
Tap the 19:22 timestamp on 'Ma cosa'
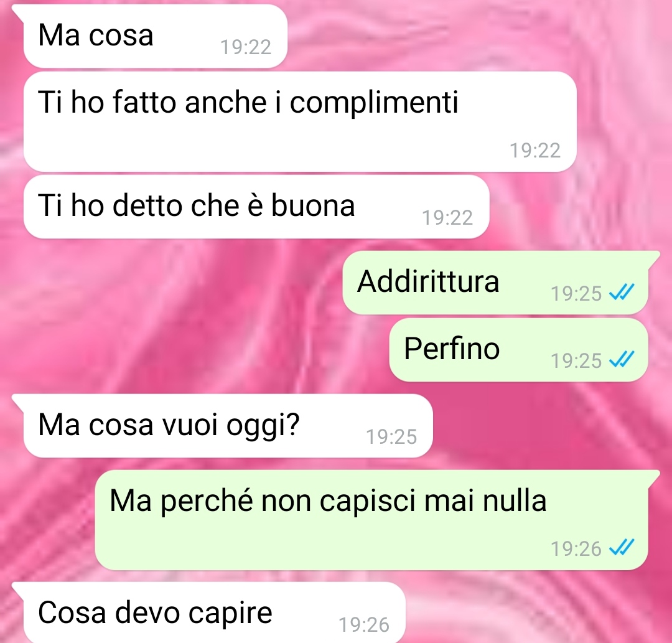[246, 47]
